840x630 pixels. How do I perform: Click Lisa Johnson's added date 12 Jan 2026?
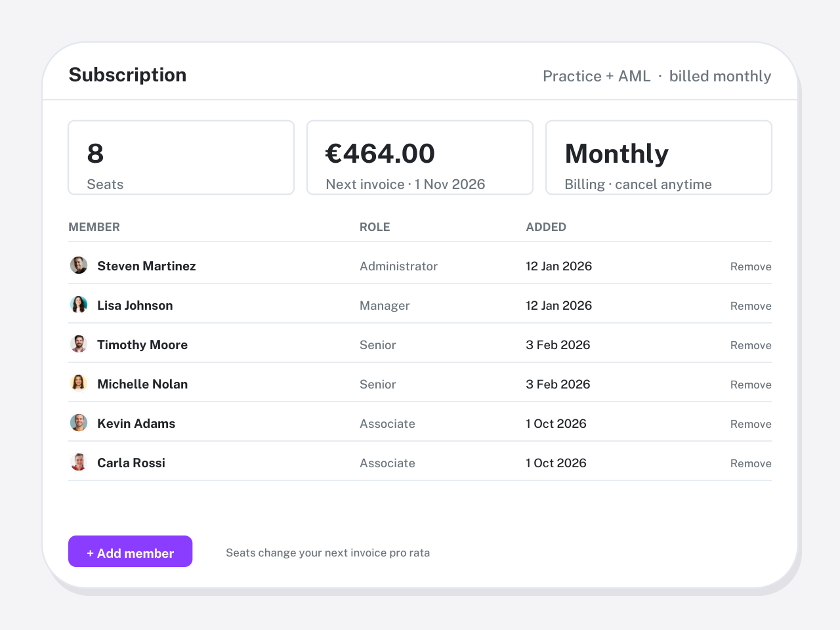coord(559,305)
